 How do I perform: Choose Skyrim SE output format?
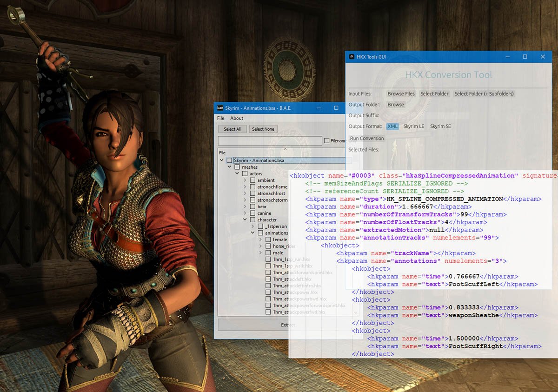point(440,126)
